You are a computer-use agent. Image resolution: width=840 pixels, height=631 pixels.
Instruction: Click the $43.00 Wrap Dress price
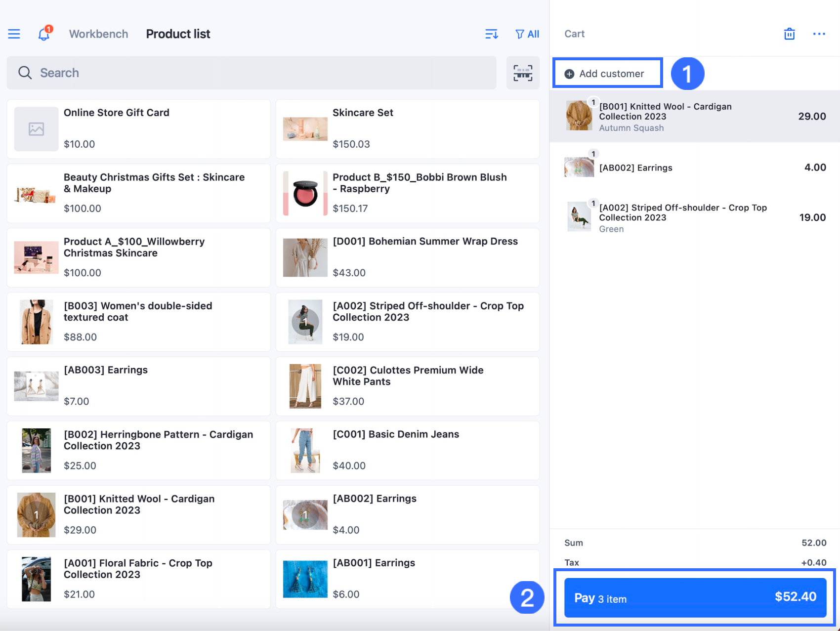[349, 273]
